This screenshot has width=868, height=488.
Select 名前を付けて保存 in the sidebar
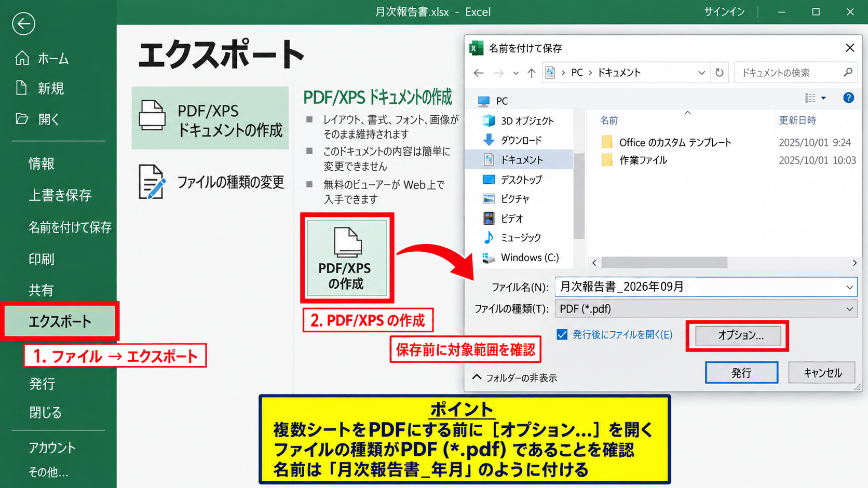pos(70,227)
